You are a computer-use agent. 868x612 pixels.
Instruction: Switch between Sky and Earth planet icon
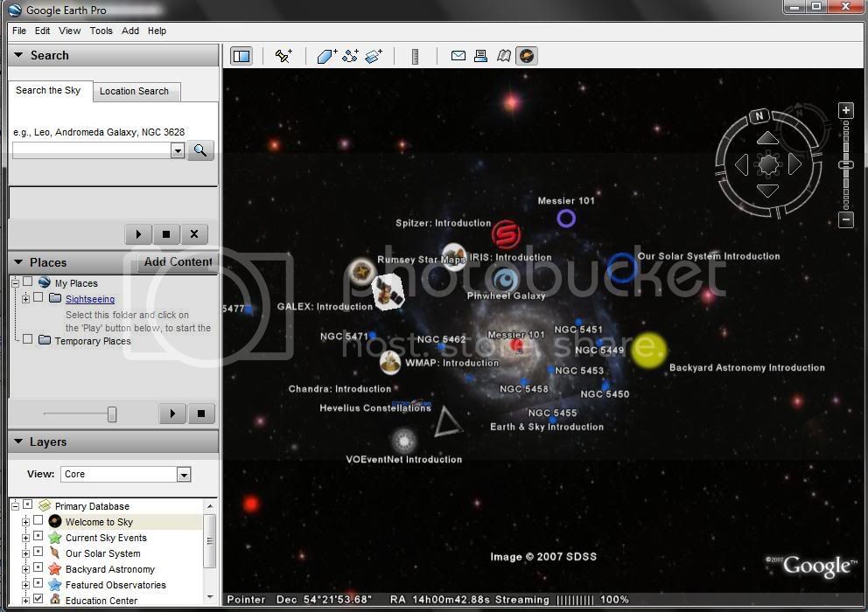click(527, 56)
